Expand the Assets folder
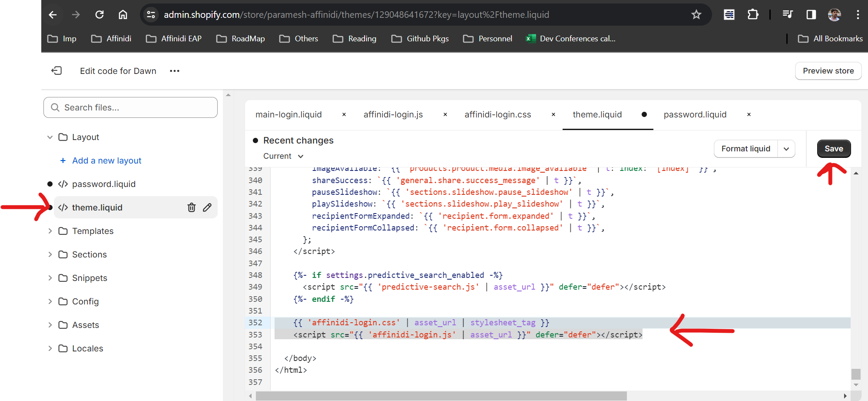The height and width of the screenshot is (401, 868). (x=50, y=325)
